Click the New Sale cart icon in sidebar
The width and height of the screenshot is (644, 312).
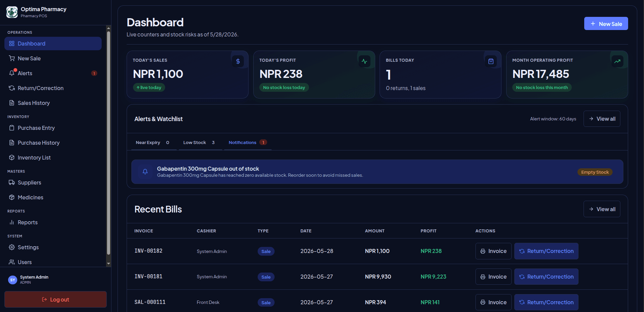point(12,58)
